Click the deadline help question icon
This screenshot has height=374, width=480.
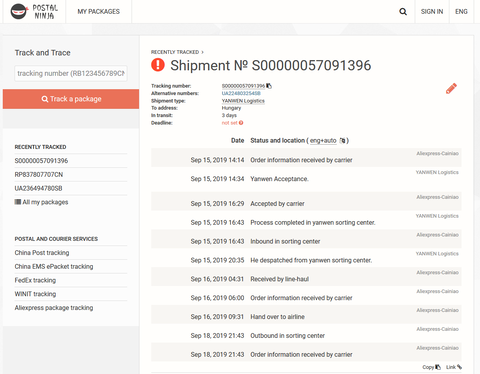point(241,123)
